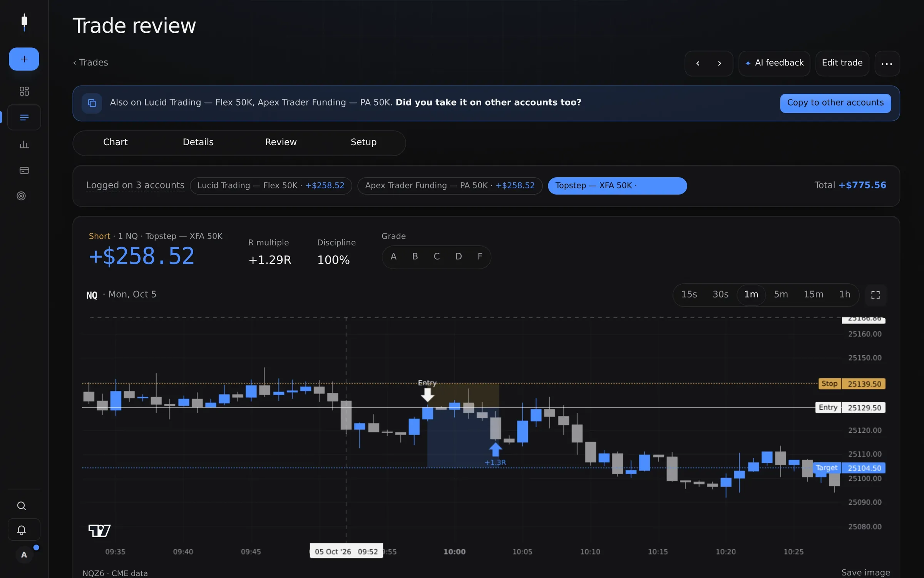924x578 pixels.
Task: Go to next trade arrow
Action: pyautogui.click(x=720, y=64)
